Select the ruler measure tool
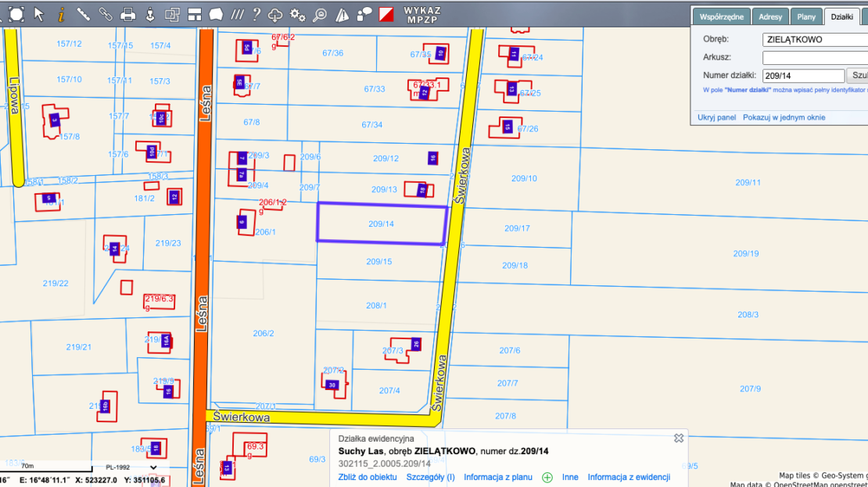 (83, 14)
